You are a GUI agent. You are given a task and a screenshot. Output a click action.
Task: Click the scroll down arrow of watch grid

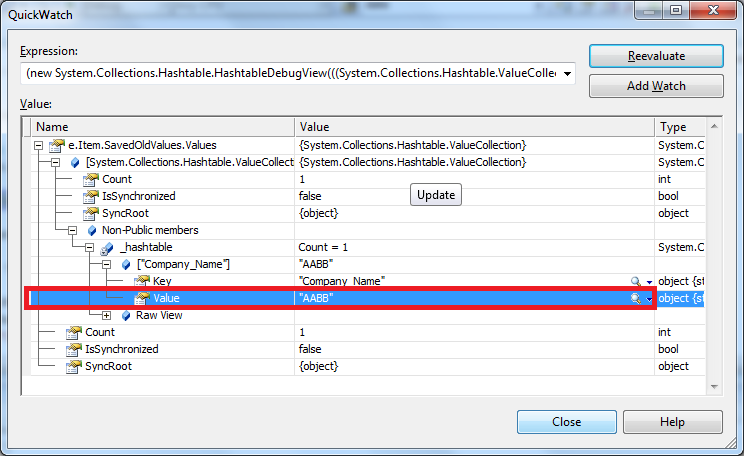pyautogui.click(x=714, y=387)
